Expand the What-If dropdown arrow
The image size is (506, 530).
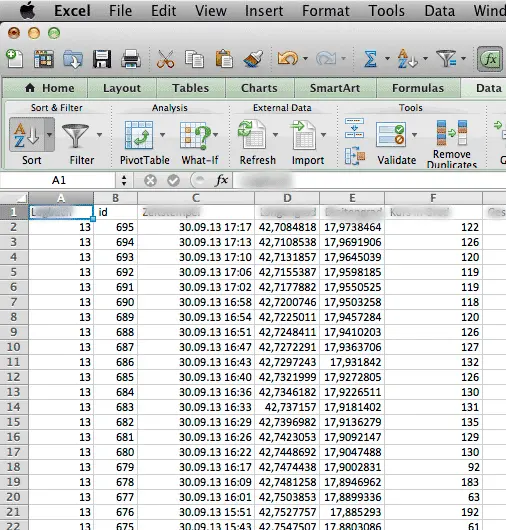pos(216,135)
